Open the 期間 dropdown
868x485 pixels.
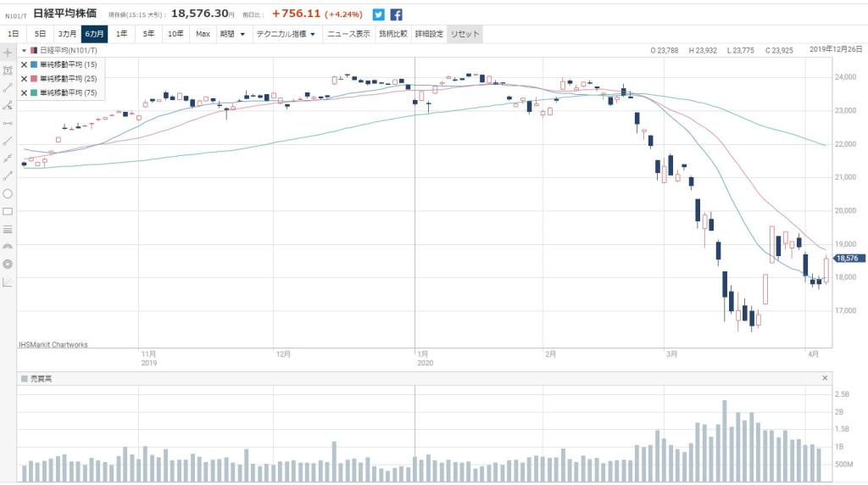232,34
